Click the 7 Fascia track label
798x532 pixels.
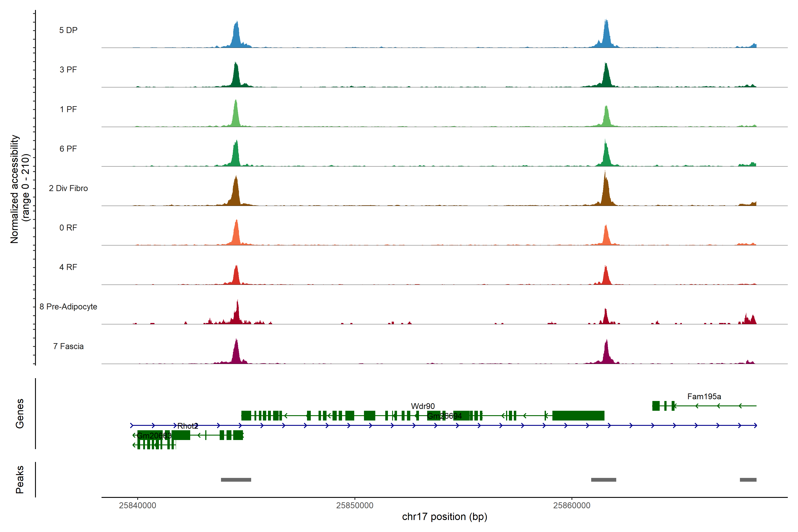tap(68, 346)
